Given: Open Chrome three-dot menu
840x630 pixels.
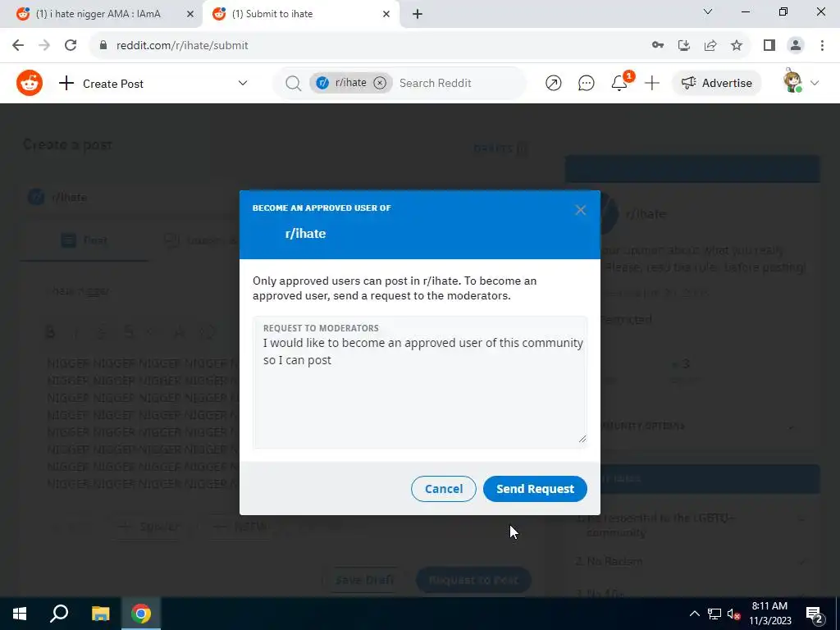Looking at the screenshot, I should pos(822,46).
